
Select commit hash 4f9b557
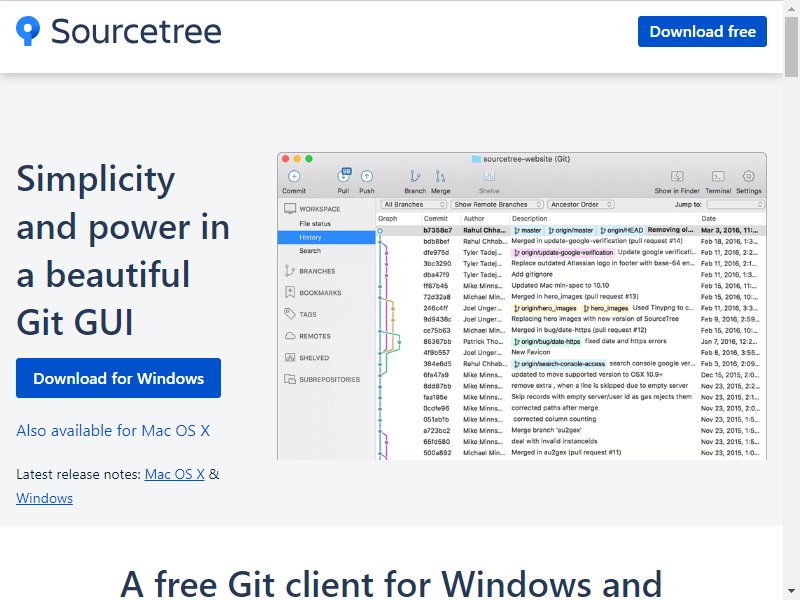coord(436,353)
